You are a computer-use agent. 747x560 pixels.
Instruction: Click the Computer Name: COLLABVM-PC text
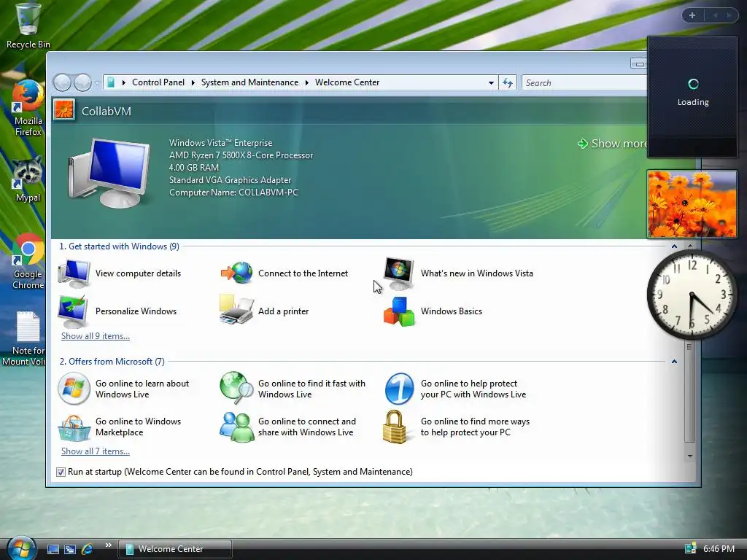point(233,192)
